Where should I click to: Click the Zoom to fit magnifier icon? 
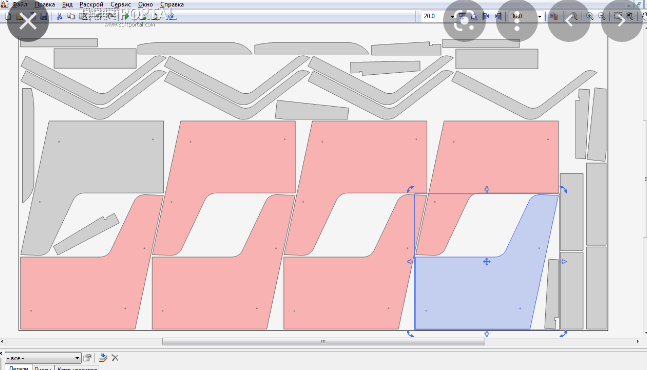[x=630, y=16]
